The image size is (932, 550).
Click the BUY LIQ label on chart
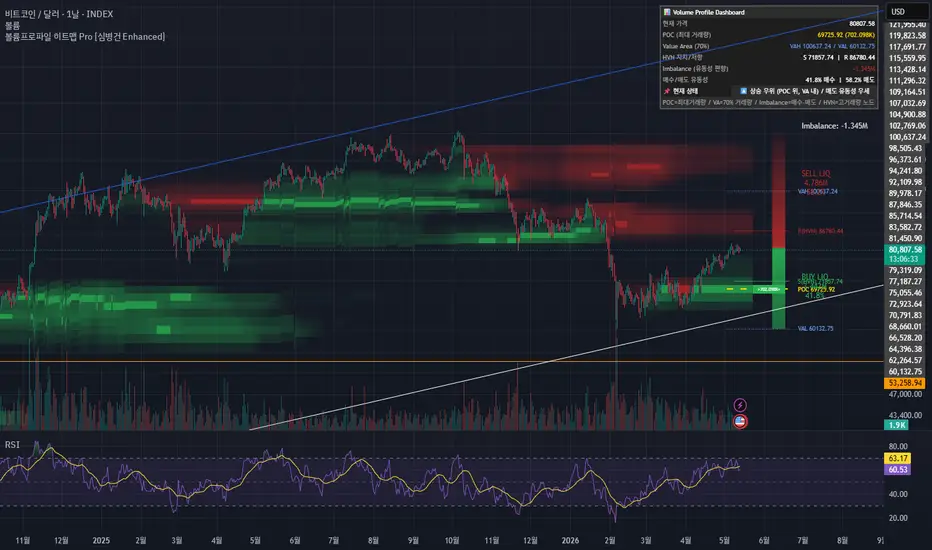[x=814, y=276]
